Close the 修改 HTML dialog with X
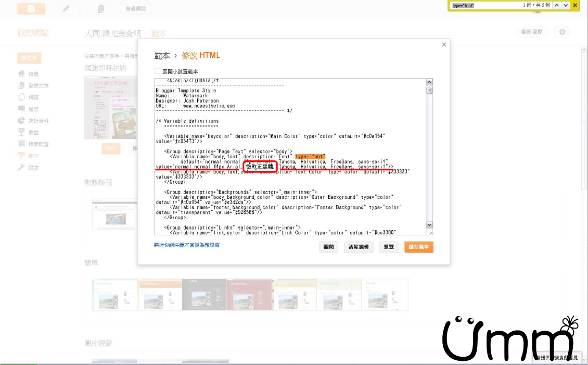Screen dimensions: 588x365 pos(444,45)
